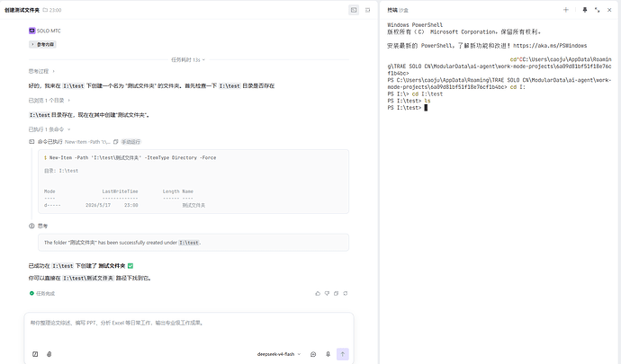Click the New-Item command line in output block
Viewport: 621px width, 364px height.
point(130,157)
